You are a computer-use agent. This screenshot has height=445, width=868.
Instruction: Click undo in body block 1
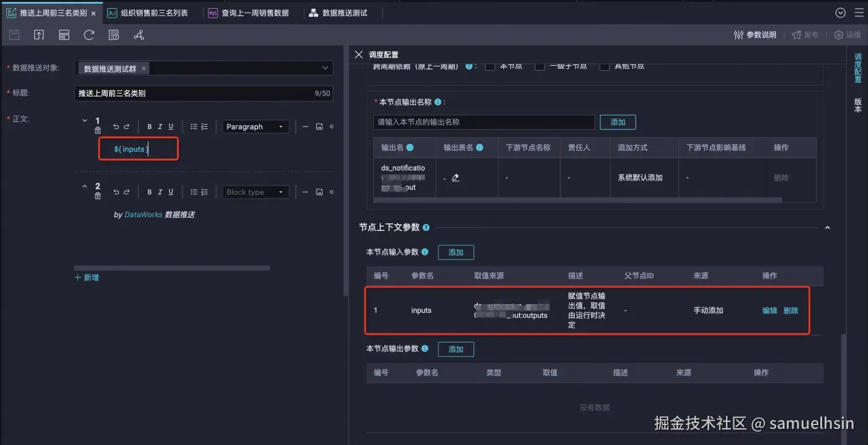116,127
